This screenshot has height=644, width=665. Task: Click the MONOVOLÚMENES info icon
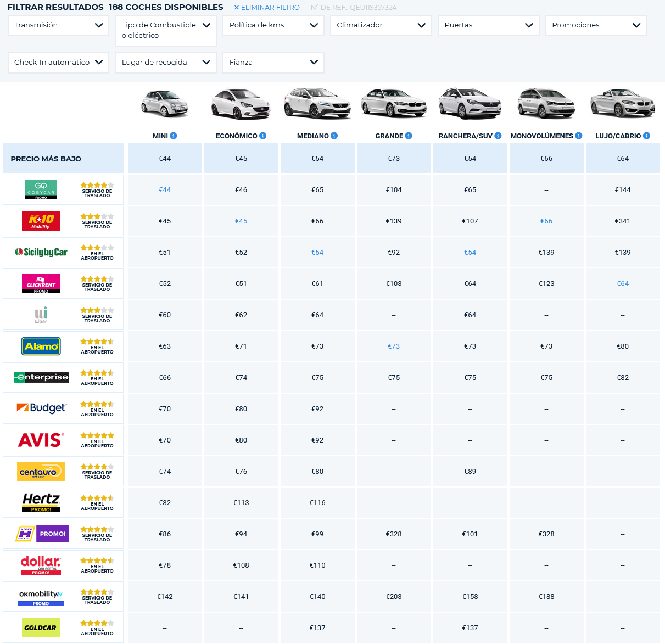(579, 136)
